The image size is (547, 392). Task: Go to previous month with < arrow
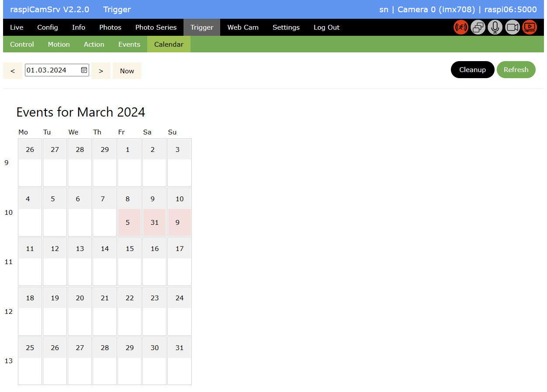[x=13, y=71]
